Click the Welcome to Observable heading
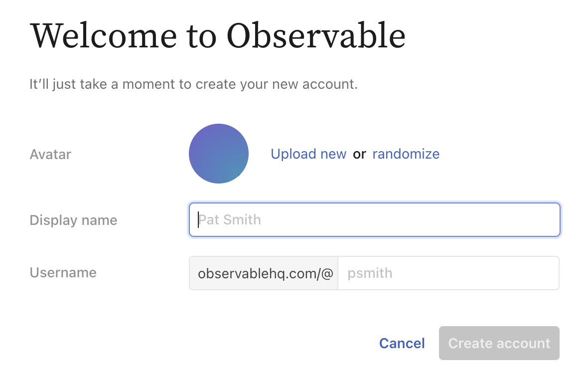Viewport: 588px width, 387px height. (217, 36)
